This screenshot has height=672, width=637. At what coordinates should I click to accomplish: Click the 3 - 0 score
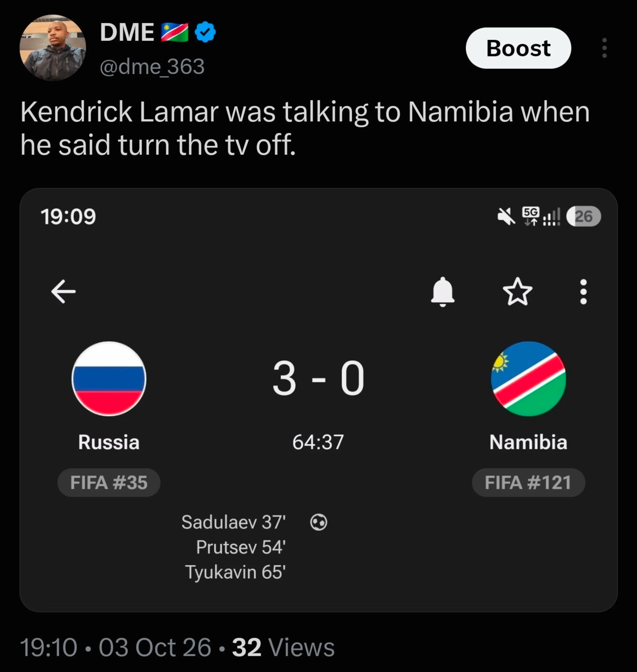[318, 378]
